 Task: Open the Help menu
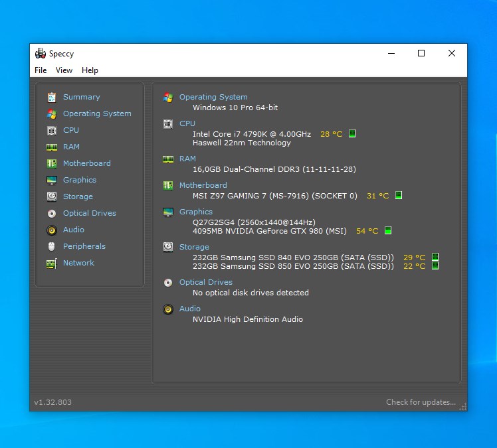[x=90, y=70]
